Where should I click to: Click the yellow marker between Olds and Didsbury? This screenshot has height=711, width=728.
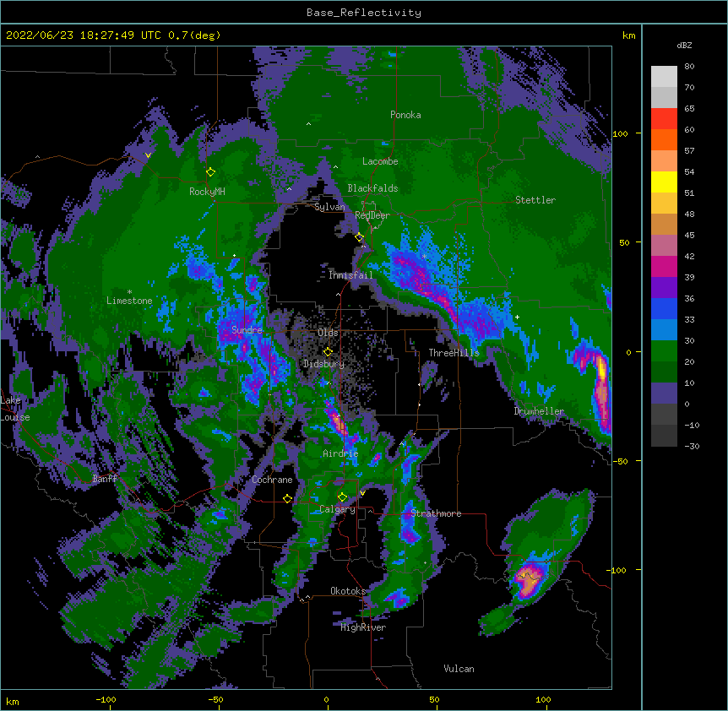pos(328,352)
